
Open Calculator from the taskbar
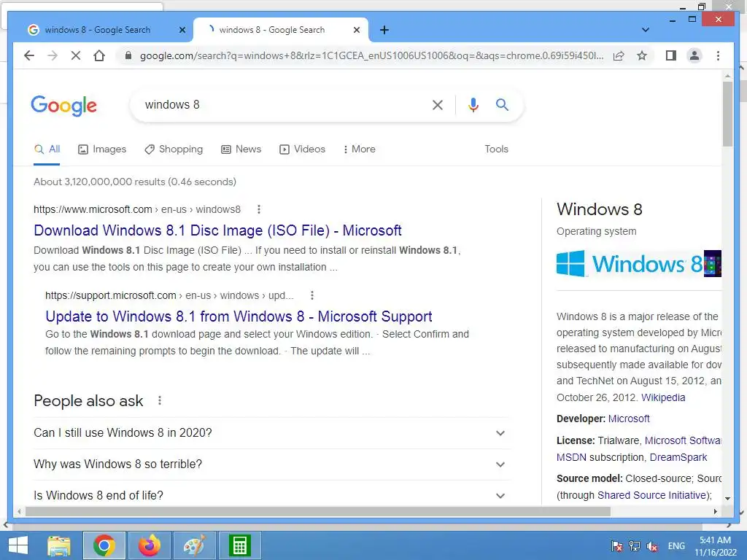pyautogui.click(x=239, y=545)
